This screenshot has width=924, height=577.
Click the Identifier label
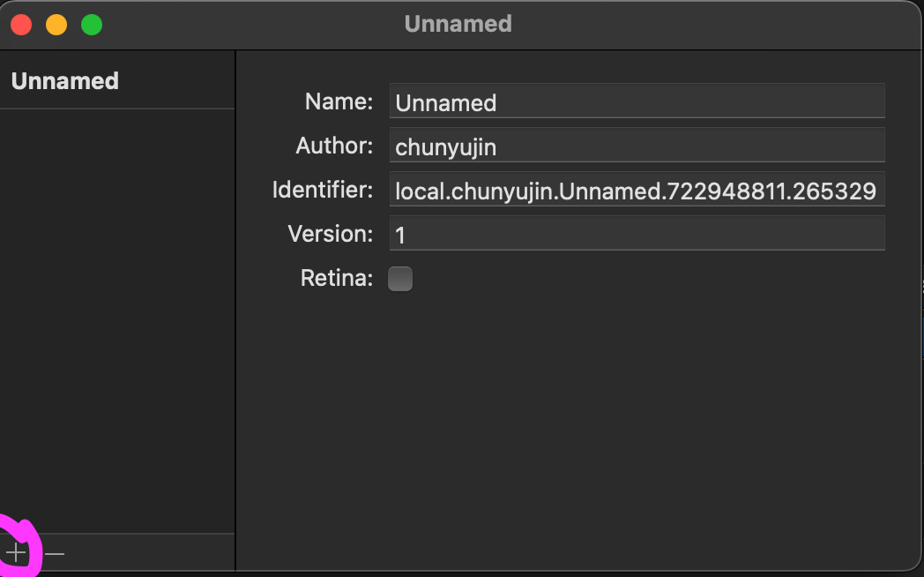pos(323,190)
